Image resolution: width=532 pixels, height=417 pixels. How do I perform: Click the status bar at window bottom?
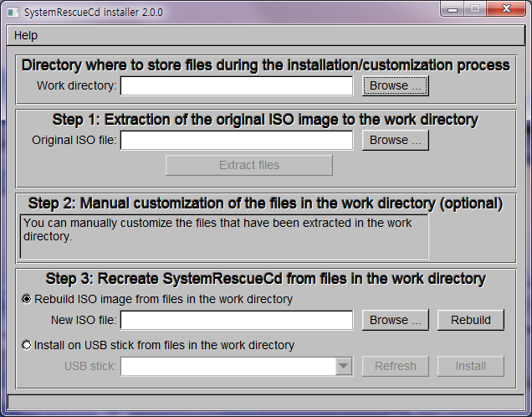coord(265,402)
